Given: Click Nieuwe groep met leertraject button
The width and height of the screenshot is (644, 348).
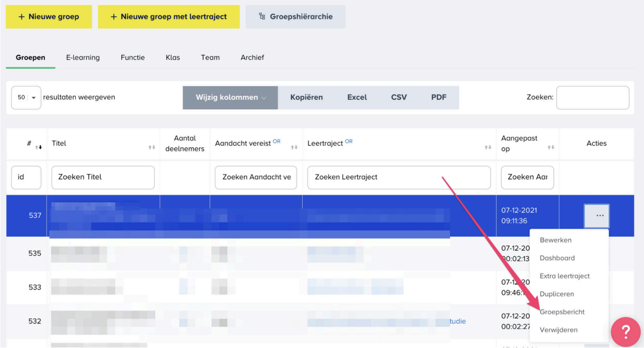Looking at the screenshot, I should [168, 17].
